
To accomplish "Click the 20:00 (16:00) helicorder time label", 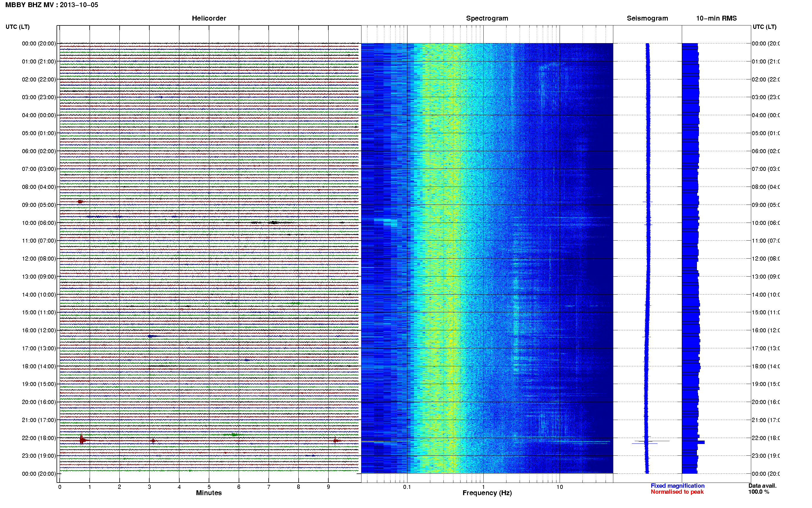I will pos(39,402).
